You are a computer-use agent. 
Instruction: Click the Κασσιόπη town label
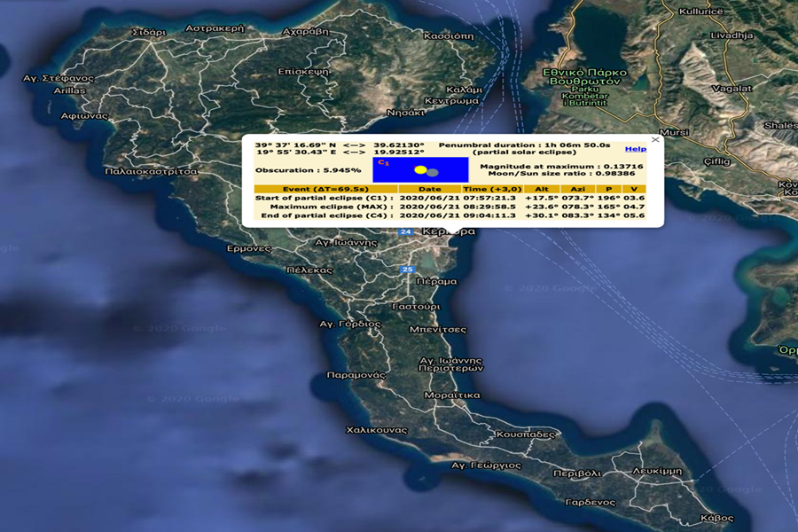(x=449, y=36)
